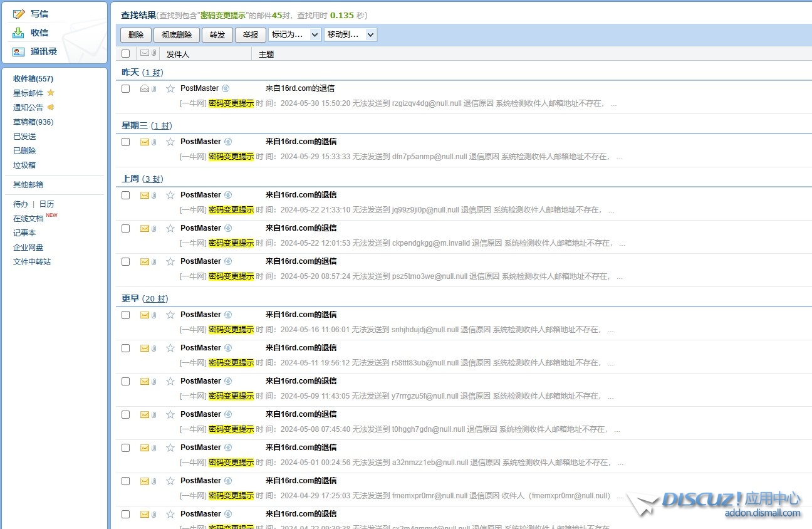Open the 移动到 dropdown
Viewport: 812px width, 529px height.
[x=350, y=34]
